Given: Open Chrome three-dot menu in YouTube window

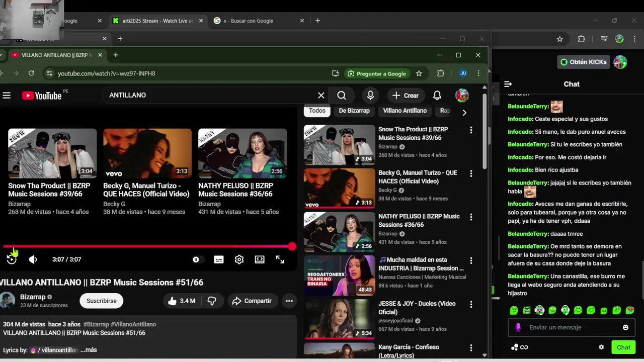Looking at the screenshot, I should coord(478,73).
